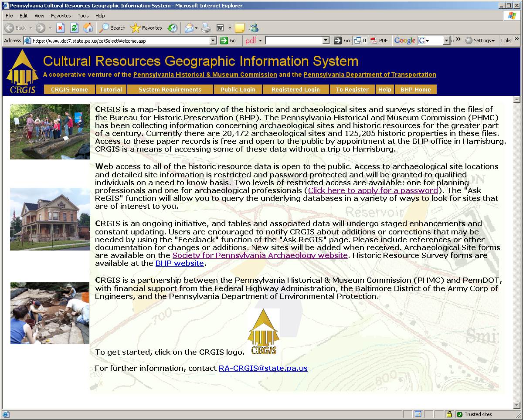This screenshot has height=420, width=523.
Task: Click the Refresh page icon
Action: 74,28
